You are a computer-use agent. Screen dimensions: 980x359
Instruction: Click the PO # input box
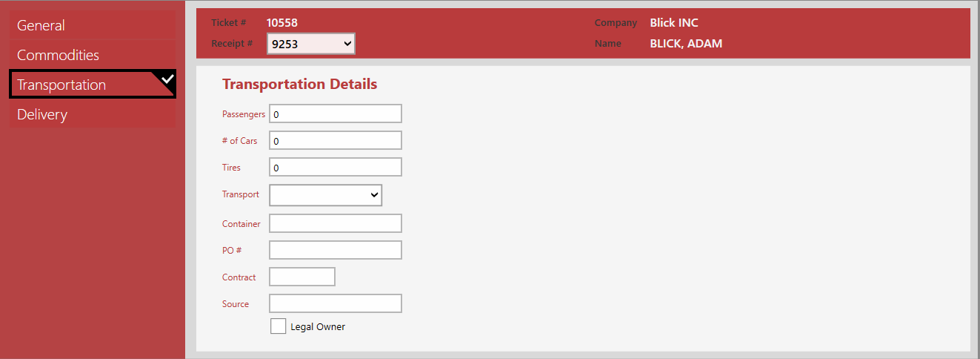click(x=336, y=250)
